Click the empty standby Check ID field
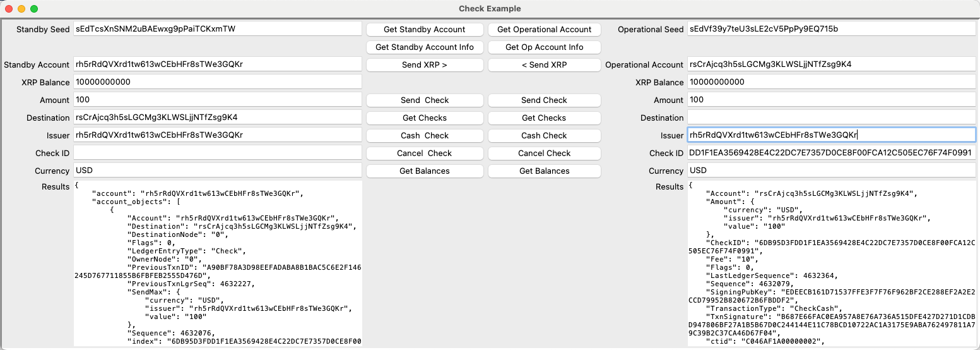The width and height of the screenshot is (980, 350). pos(218,153)
